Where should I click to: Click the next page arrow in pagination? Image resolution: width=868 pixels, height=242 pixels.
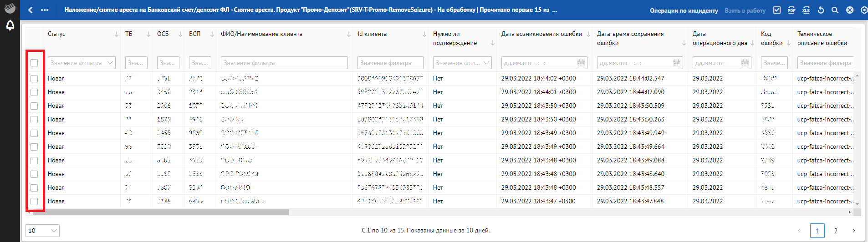coord(854,231)
